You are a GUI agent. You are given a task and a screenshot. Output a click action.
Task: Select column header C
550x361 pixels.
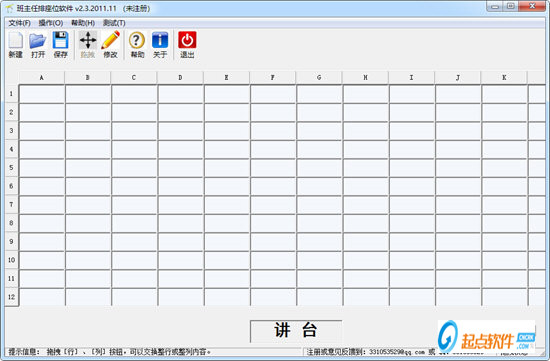click(x=134, y=78)
